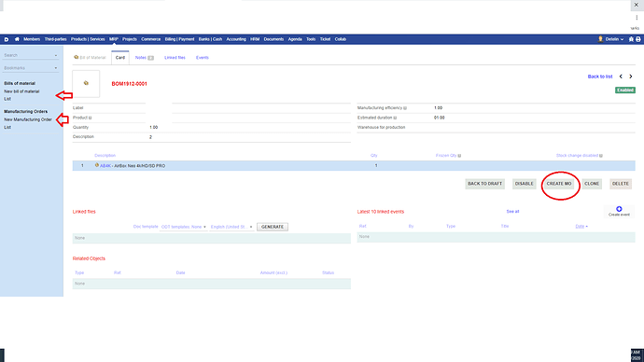Click the CLONE button
Screen dimensions: 644x362
click(592, 184)
